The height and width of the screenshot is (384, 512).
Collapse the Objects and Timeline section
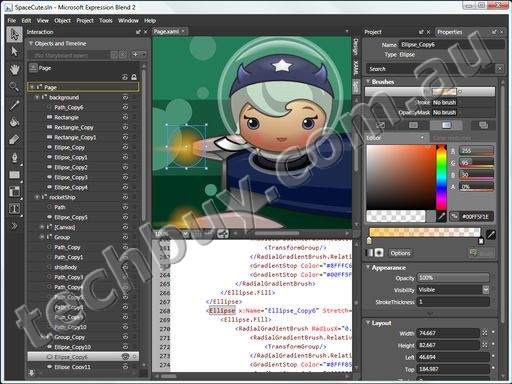31,43
